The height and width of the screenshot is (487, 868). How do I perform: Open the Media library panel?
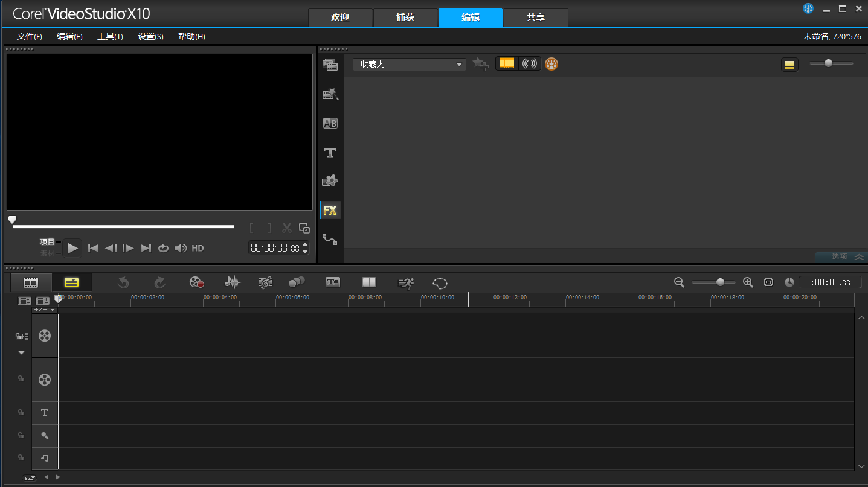[x=330, y=65]
